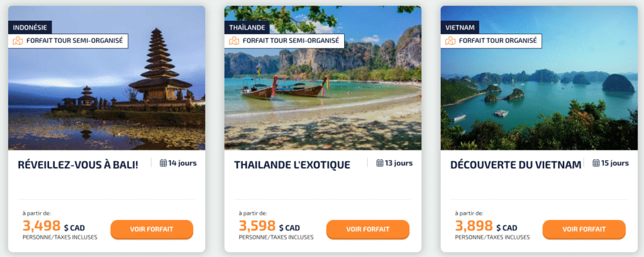The width and height of the screenshot is (644, 257).
Task: Click the calendar icon beside 14 jours
Action: [x=164, y=163]
